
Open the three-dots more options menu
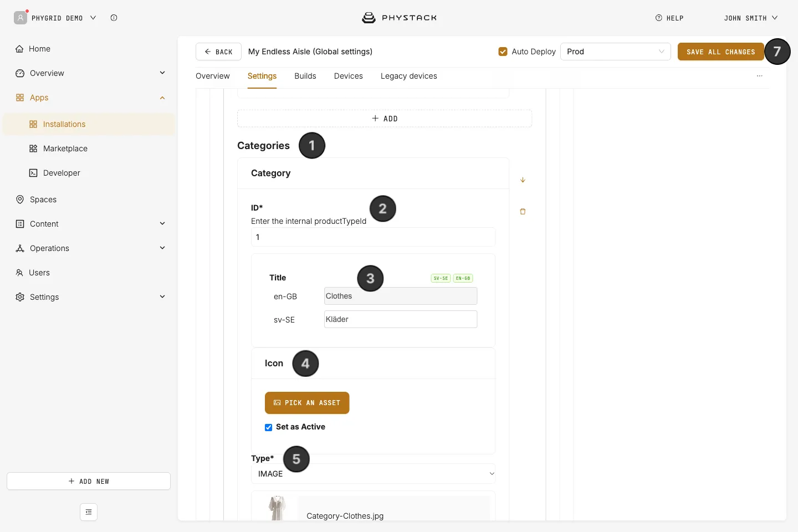pos(760,76)
